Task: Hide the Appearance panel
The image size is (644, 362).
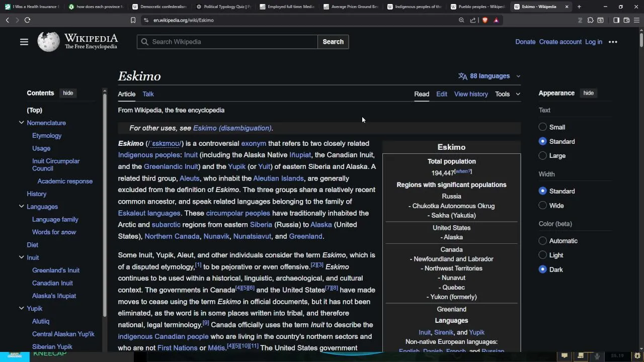Action: click(x=588, y=93)
